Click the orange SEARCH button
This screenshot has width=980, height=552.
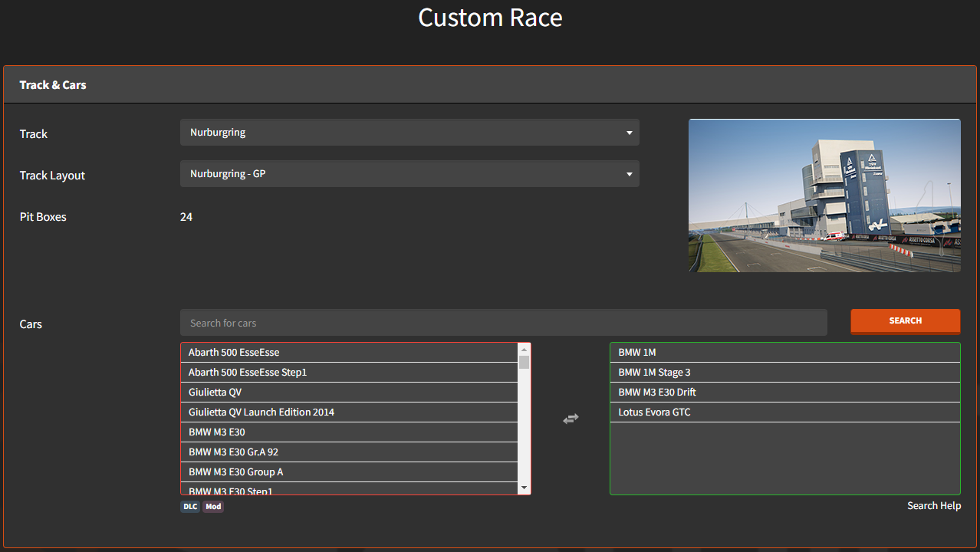click(x=905, y=321)
